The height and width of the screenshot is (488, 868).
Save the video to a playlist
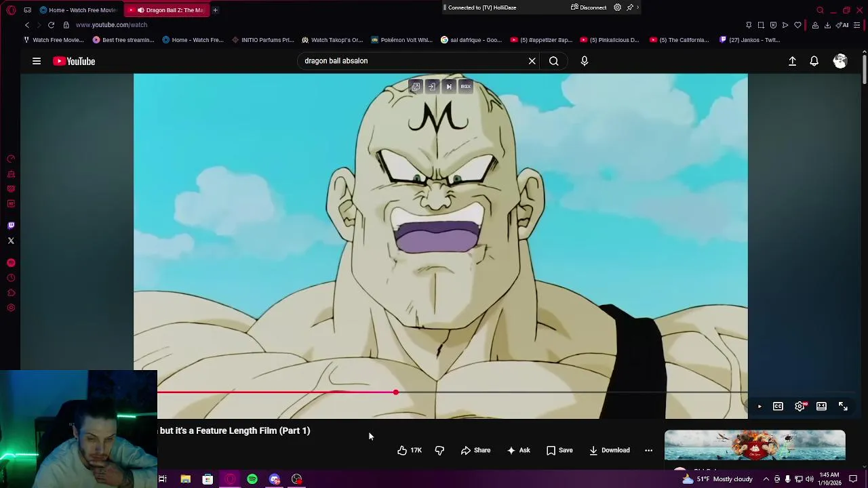(559, 450)
